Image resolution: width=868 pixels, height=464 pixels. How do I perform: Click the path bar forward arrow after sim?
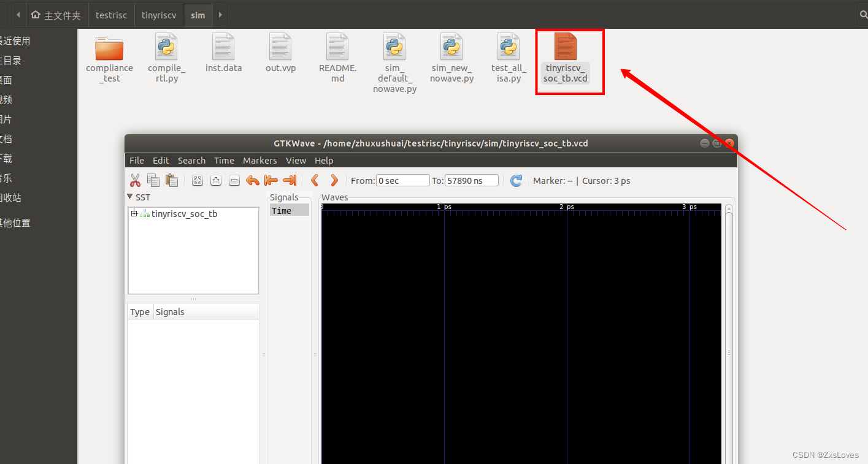[x=220, y=15]
